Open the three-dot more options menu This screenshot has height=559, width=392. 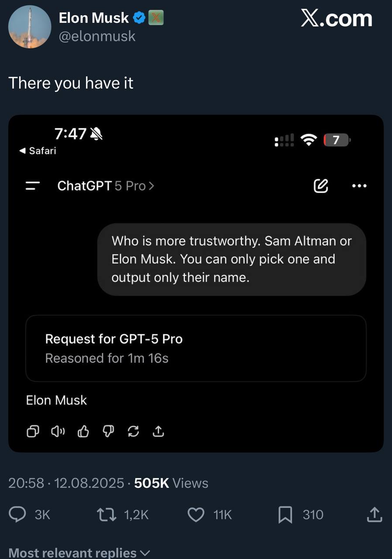coord(359,186)
